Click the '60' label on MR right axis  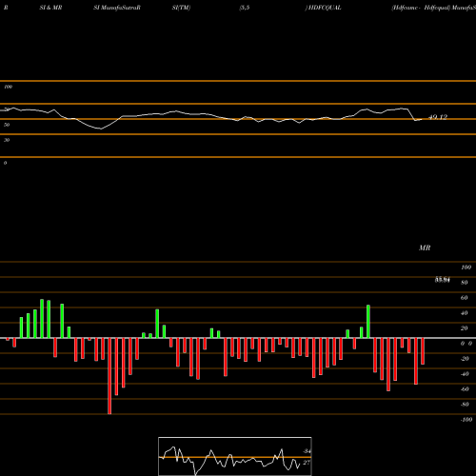click(465, 298)
